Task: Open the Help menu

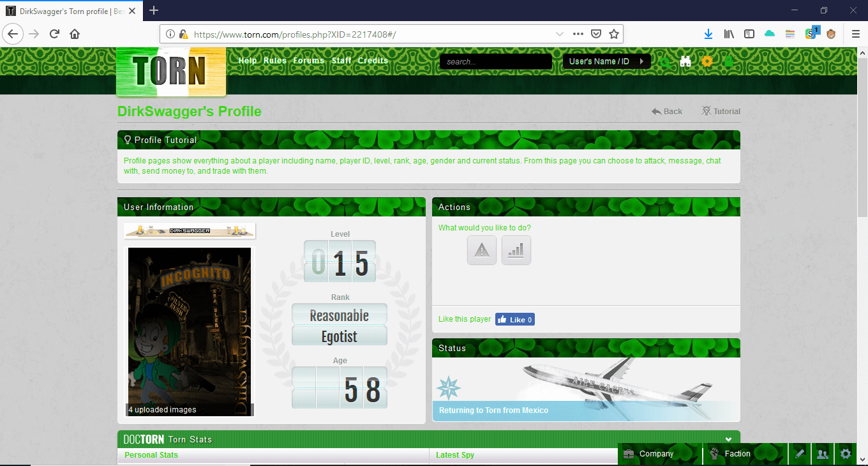Action: pos(248,61)
